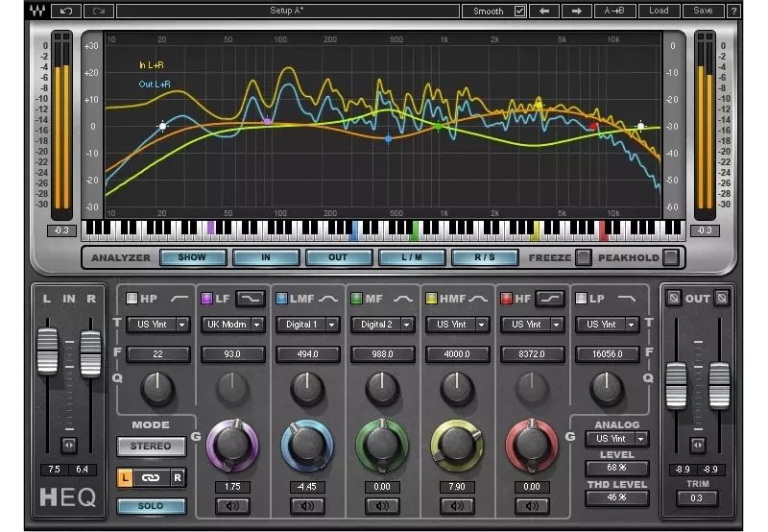
Task: Solo the LMF band speaker icon
Action: pos(307,505)
